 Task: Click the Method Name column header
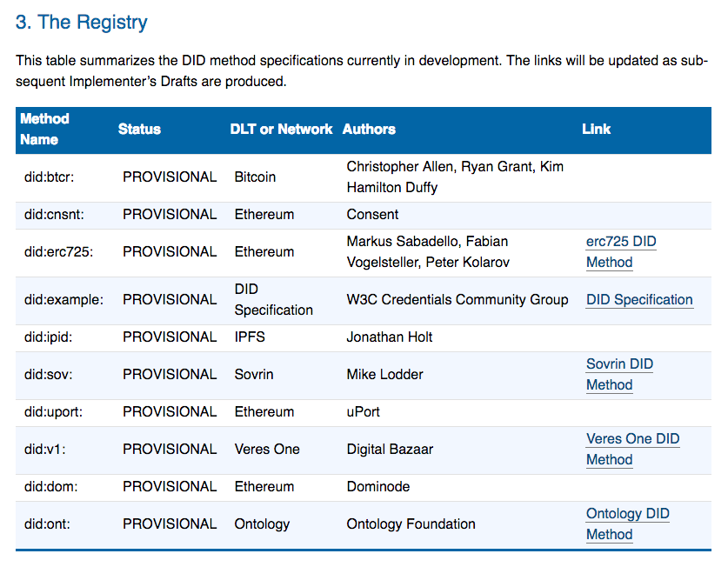click(x=45, y=129)
